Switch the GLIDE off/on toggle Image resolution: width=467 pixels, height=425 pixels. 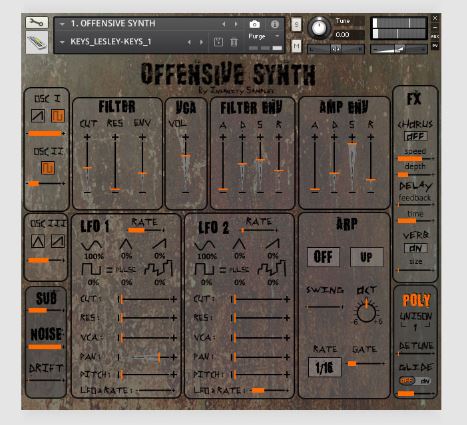pos(415,381)
